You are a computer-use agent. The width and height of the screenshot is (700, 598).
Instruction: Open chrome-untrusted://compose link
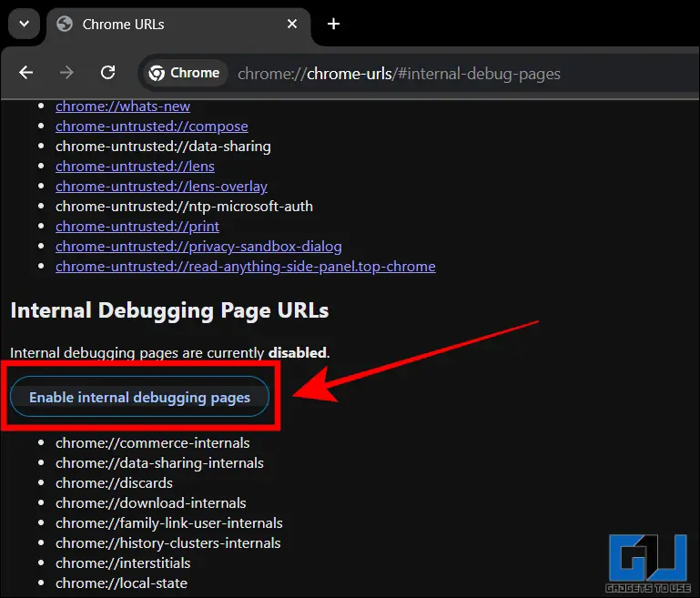tap(151, 127)
